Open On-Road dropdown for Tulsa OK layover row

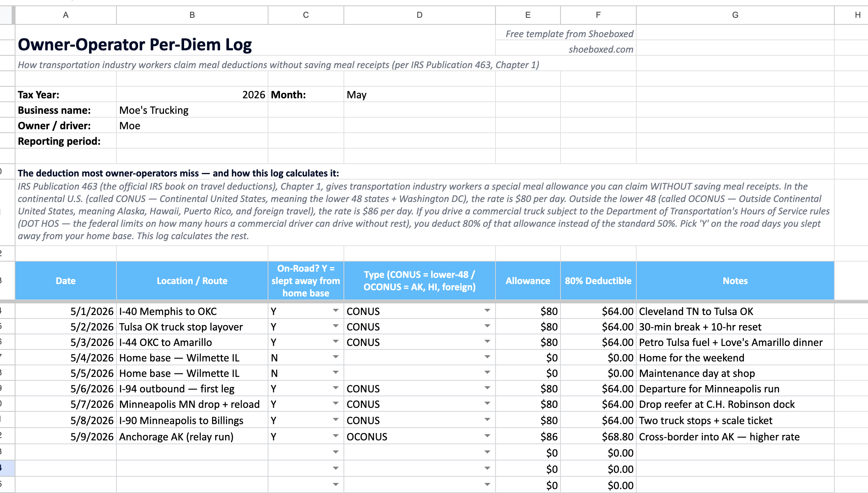[x=335, y=326]
